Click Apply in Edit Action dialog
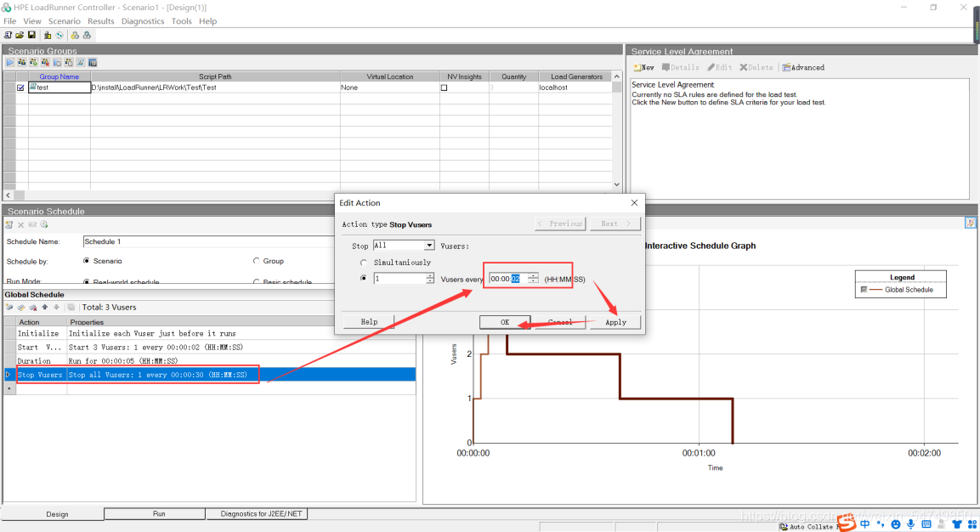The image size is (980, 532). pyautogui.click(x=615, y=322)
